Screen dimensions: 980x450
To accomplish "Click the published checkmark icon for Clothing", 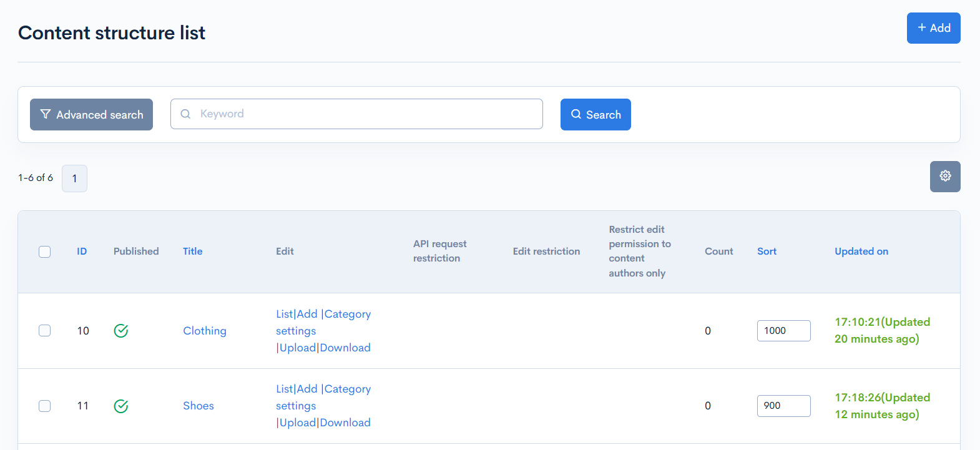I will tap(121, 331).
